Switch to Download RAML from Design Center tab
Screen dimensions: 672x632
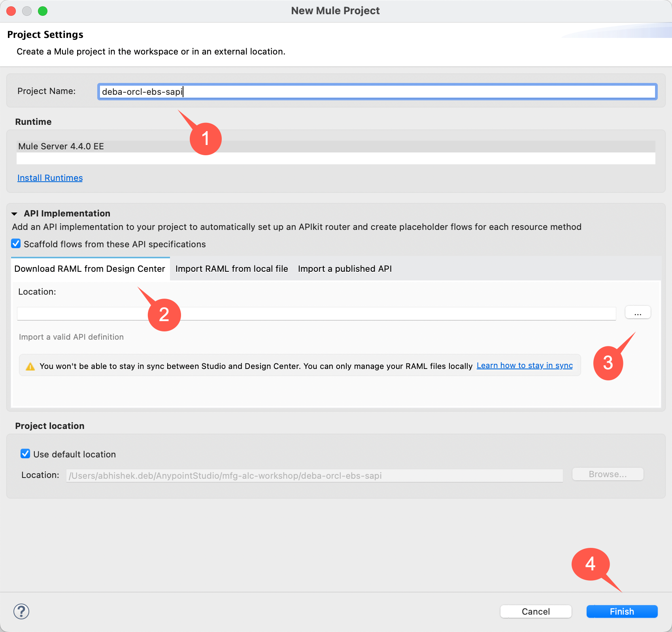tap(90, 269)
